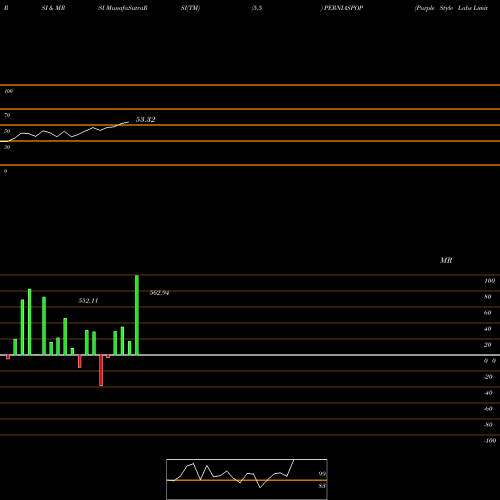The width and height of the screenshot is (500, 500).
Task: Click the 552.11 value label
Action: (x=88, y=301)
